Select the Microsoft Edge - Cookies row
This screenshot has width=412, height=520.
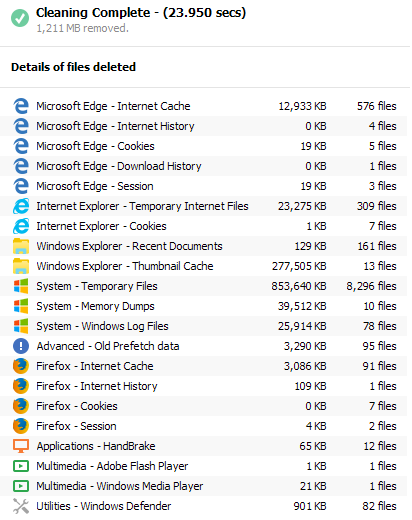203,146
